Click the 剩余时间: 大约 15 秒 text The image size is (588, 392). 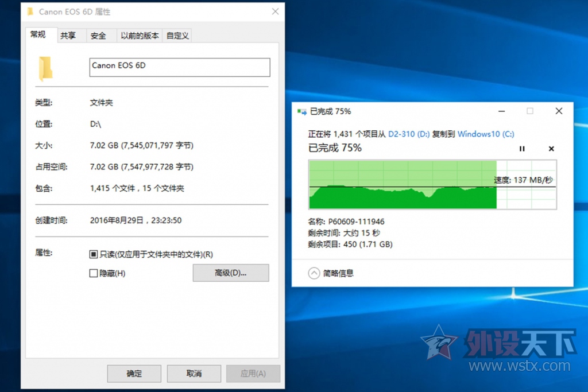pos(344,233)
